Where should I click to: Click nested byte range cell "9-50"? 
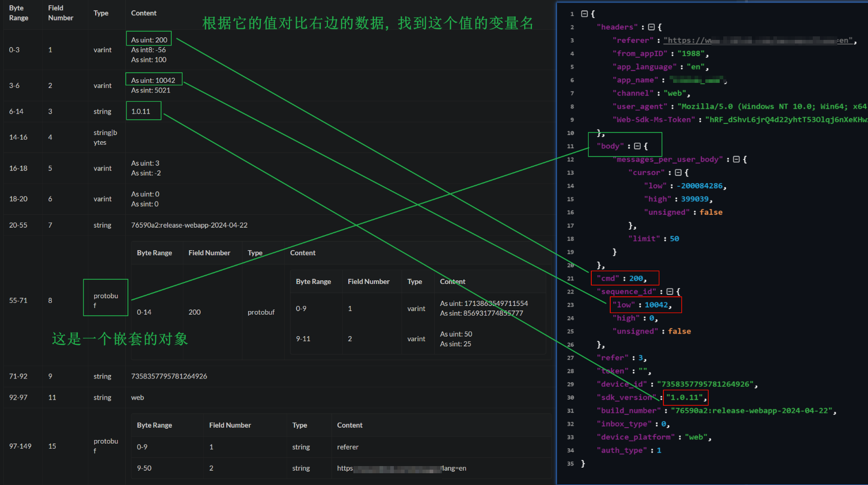(144, 468)
